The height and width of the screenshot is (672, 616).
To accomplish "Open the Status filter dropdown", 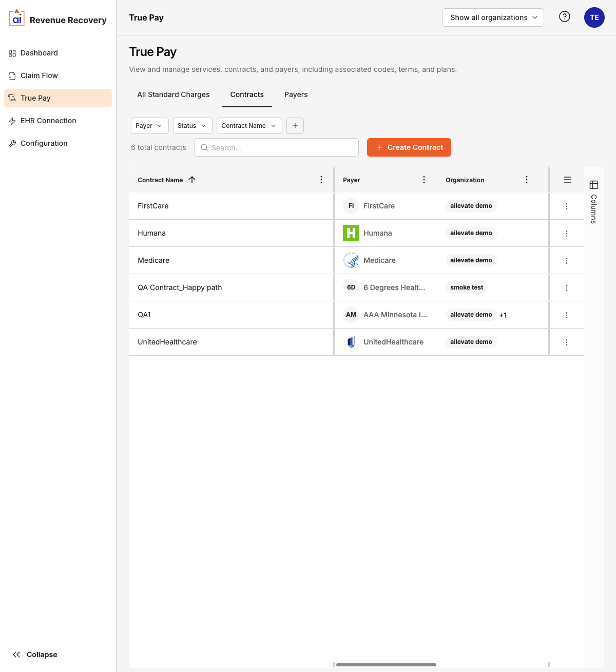I will coord(192,126).
